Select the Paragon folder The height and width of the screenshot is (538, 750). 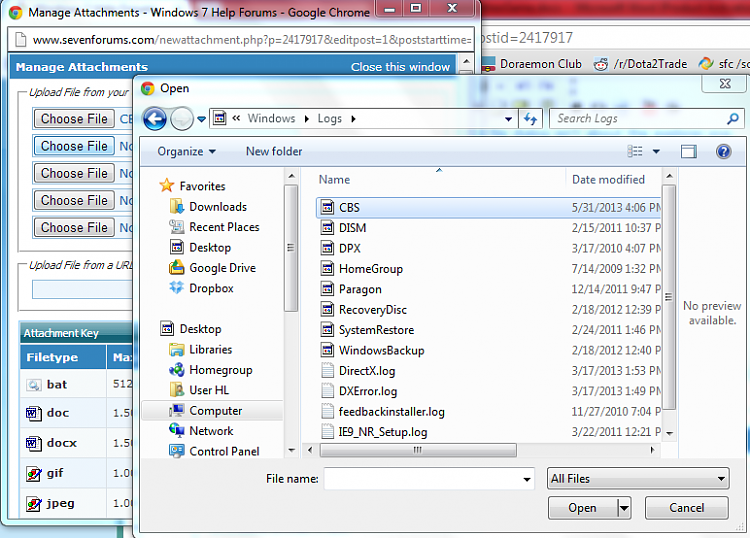click(488, 289)
